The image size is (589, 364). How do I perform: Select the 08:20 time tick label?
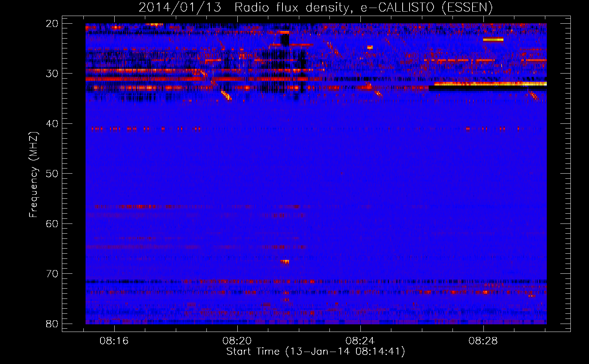(x=237, y=341)
